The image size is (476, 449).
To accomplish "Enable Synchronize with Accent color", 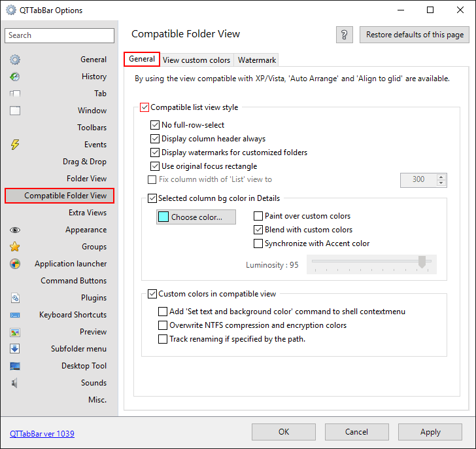I will tap(258, 243).
